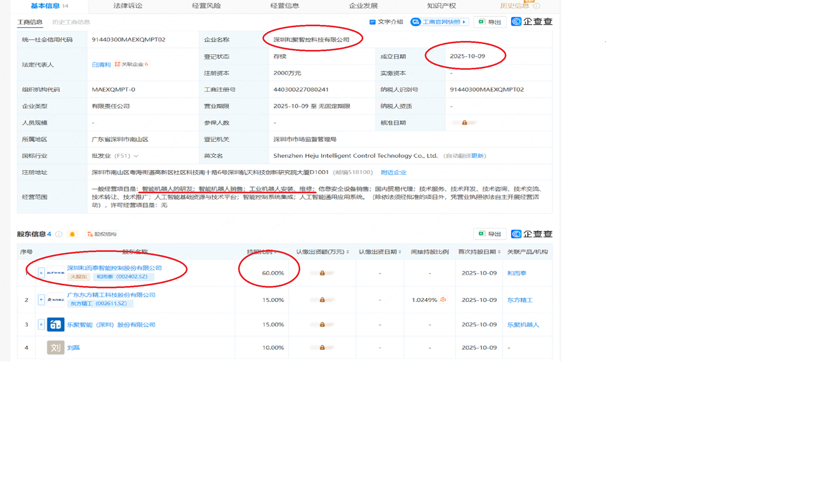
Task: Click the VIP lock icon in 刘磊's row
Action: coord(322,347)
